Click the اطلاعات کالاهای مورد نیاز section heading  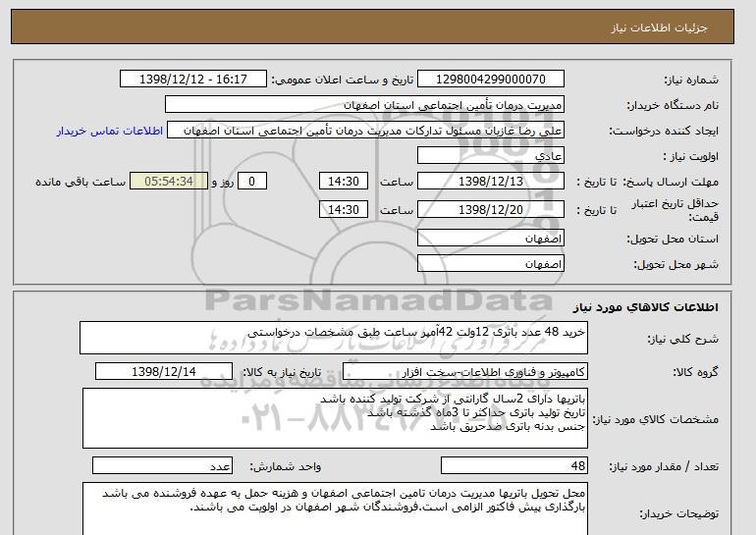coord(646,307)
